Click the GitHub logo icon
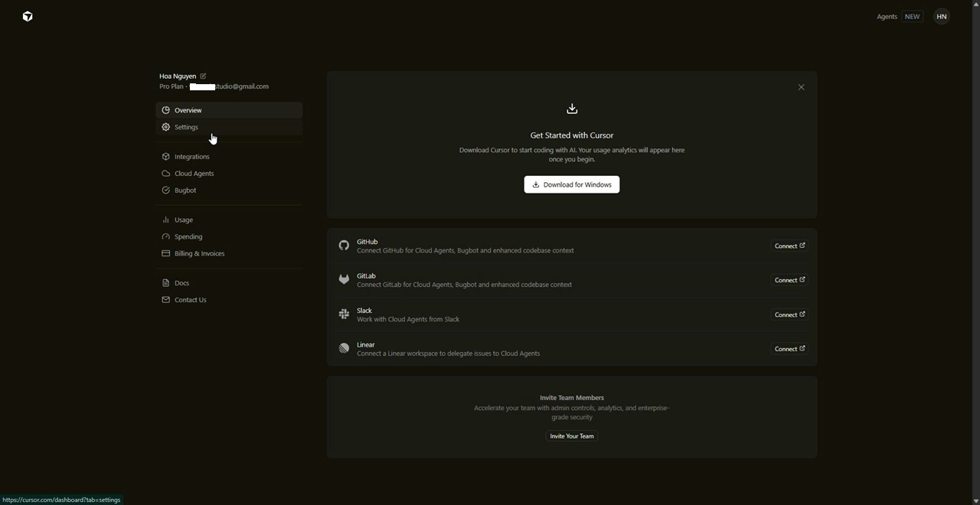 (344, 246)
